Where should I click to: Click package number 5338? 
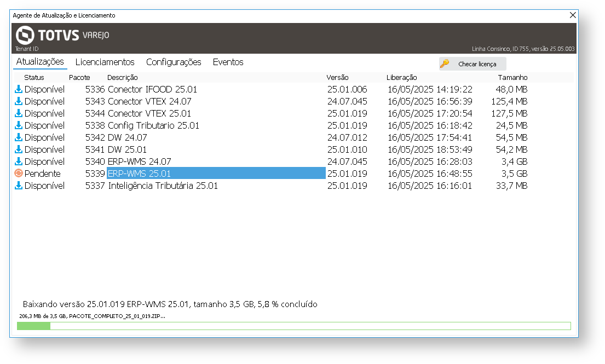[x=95, y=125]
